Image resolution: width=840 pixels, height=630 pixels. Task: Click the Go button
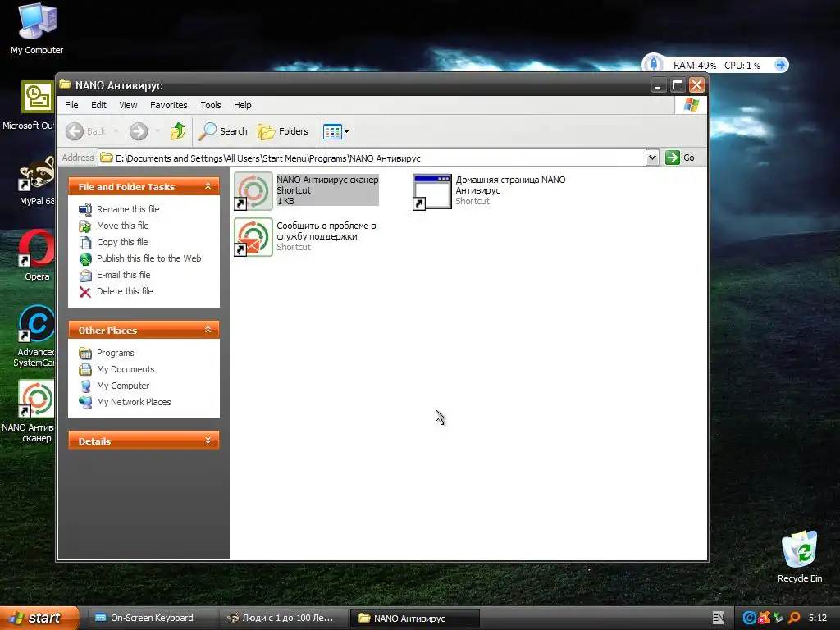(680, 157)
